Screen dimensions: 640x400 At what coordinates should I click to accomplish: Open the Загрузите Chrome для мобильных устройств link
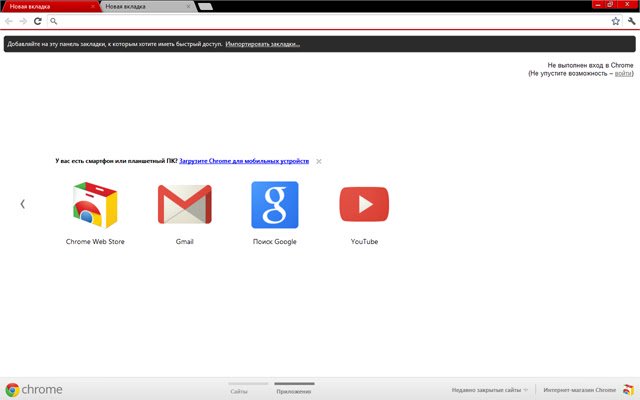pyautogui.click(x=244, y=161)
